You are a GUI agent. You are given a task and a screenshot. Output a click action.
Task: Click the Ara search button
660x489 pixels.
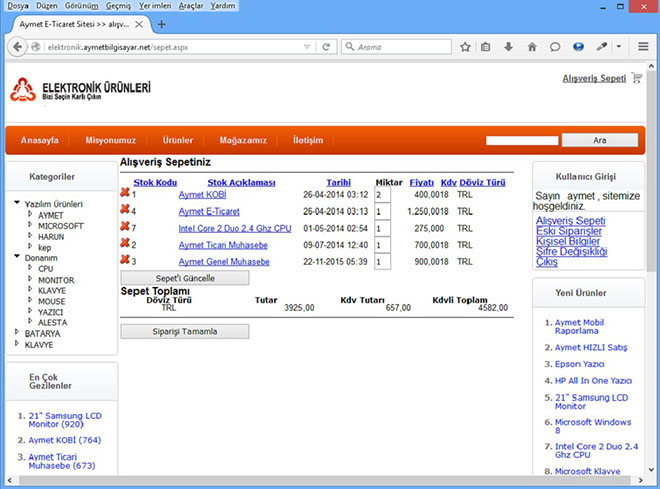click(x=600, y=140)
